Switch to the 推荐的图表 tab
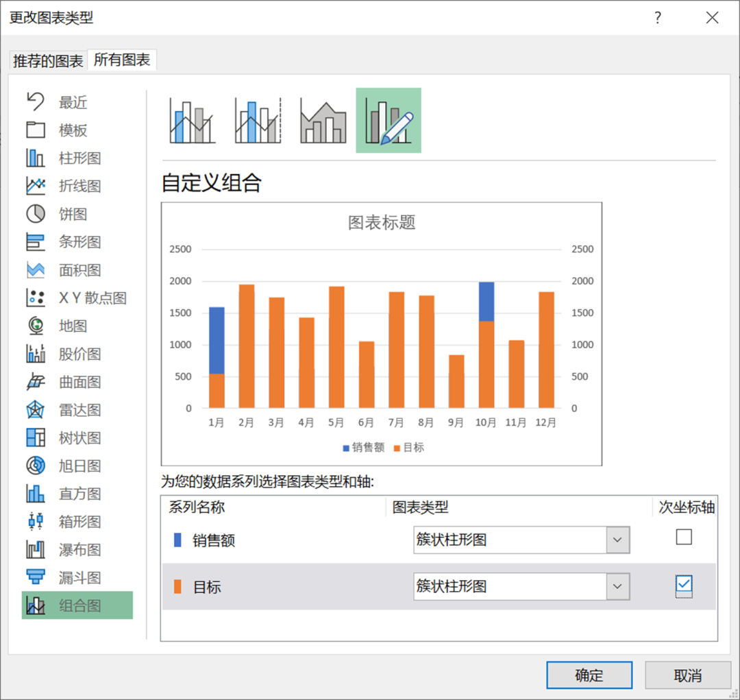 point(48,61)
